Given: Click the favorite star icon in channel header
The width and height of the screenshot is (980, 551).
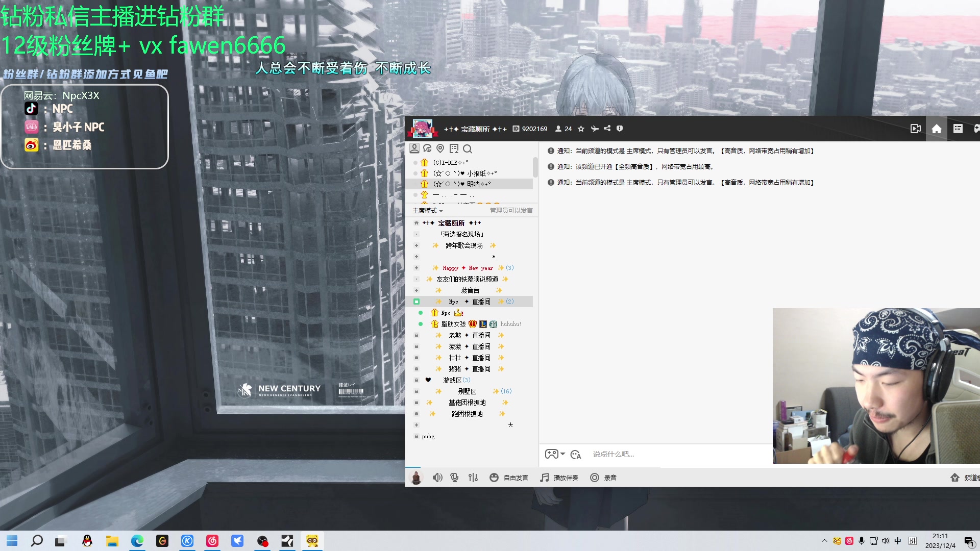Looking at the screenshot, I should pos(581,129).
